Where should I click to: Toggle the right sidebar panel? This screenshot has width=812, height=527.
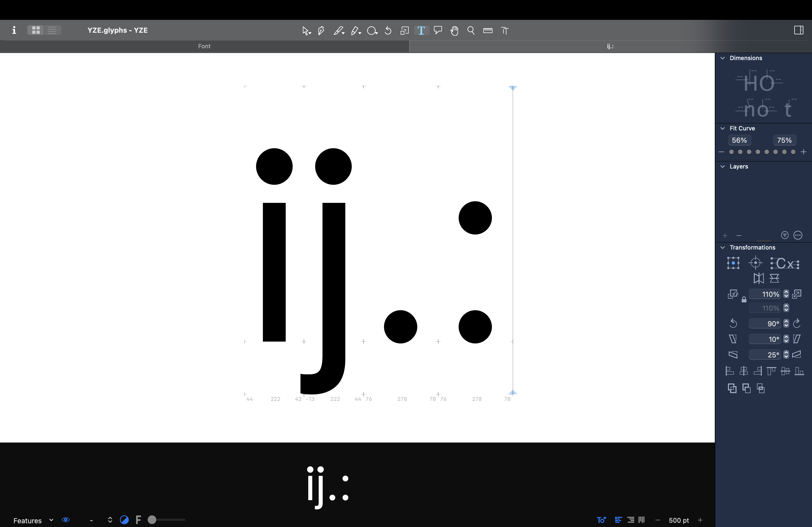click(798, 30)
